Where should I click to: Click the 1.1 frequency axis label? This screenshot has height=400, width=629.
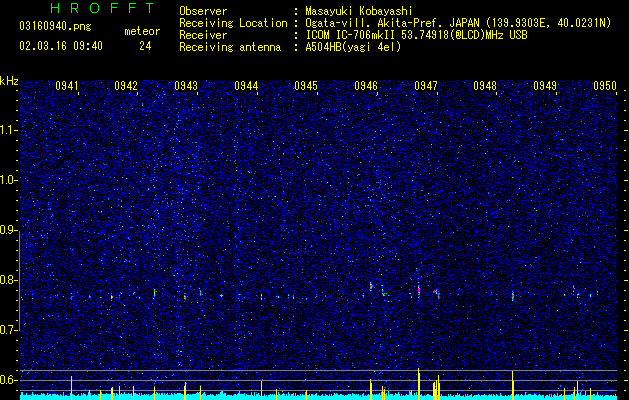coord(8,130)
